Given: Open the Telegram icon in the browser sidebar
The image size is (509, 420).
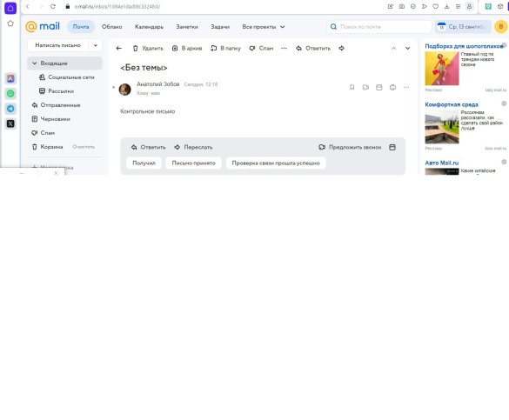Looking at the screenshot, I should (x=10, y=109).
